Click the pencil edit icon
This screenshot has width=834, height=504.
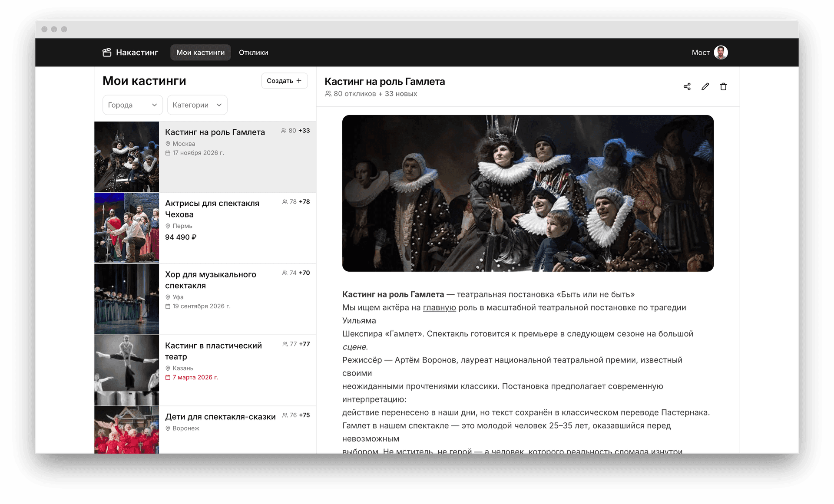[x=705, y=87]
